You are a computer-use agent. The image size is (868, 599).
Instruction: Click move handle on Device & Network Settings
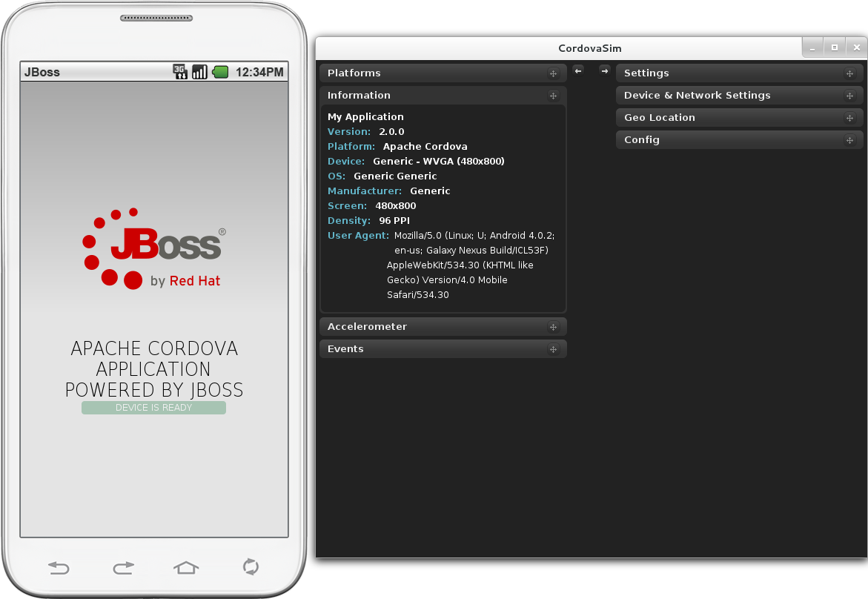849,96
